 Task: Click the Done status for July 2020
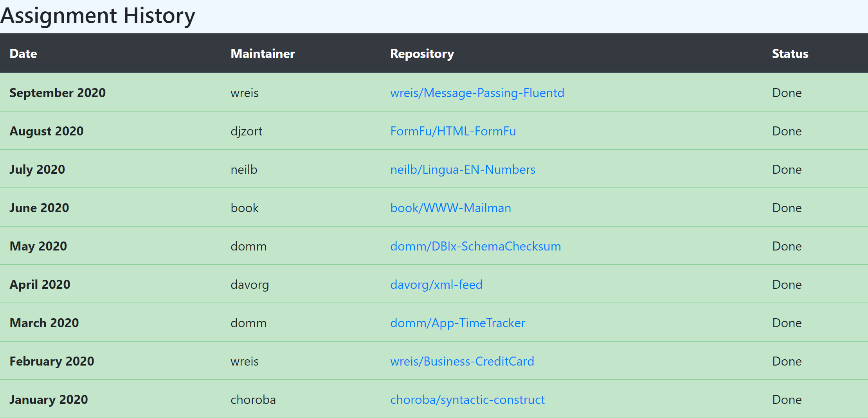click(x=787, y=169)
